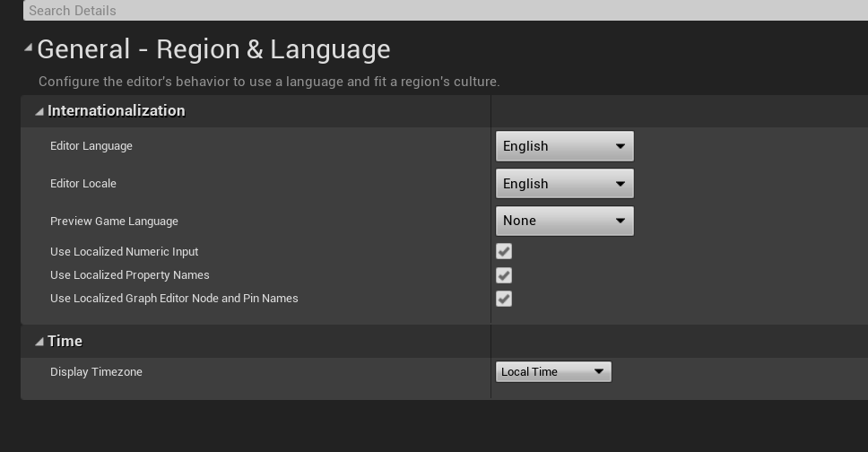Open the Editor Locale dropdown
The width and height of the screenshot is (868, 452).
coord(565,184)
